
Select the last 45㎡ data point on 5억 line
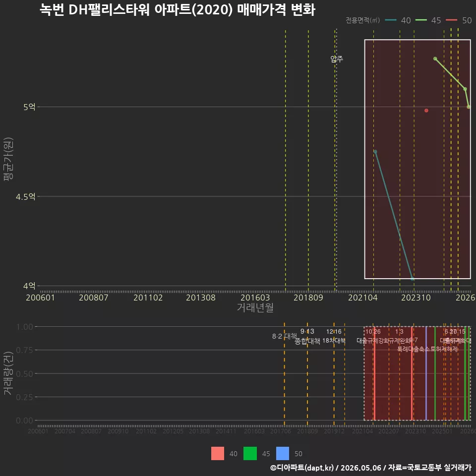click(469, 107)
